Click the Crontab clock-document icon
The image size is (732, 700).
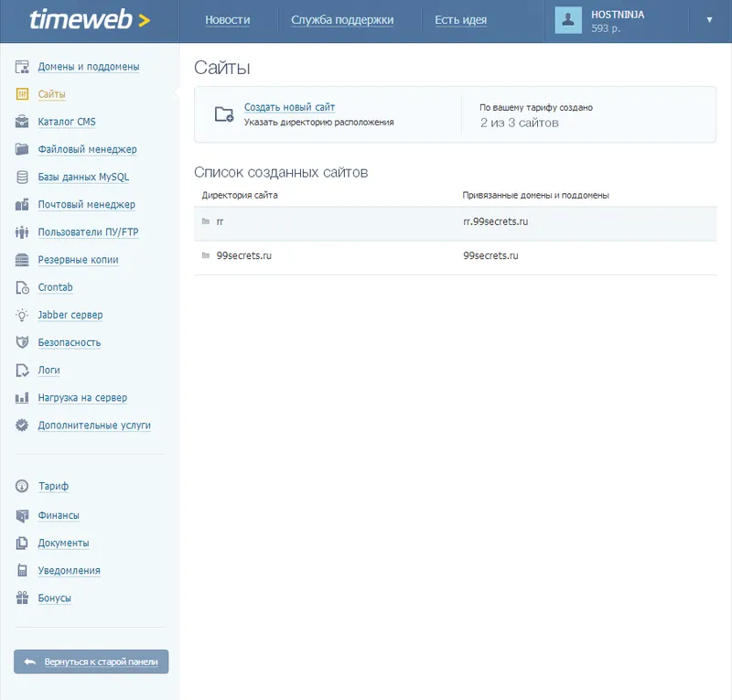coord(22,287)
